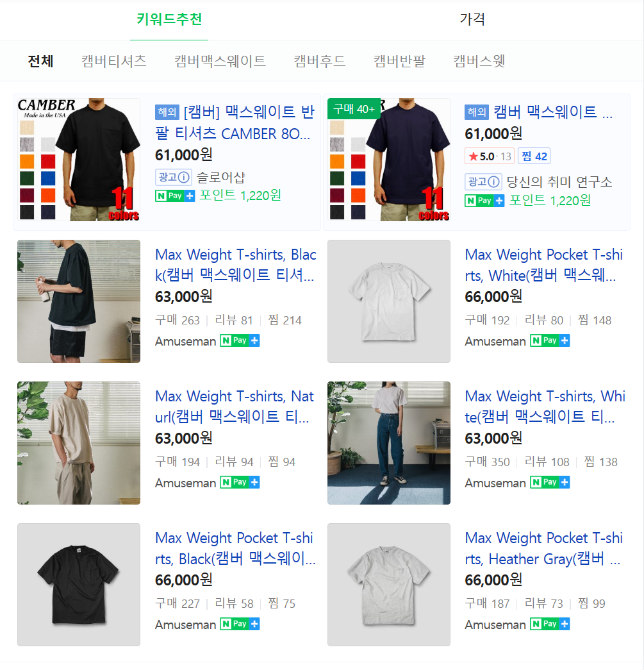The height and width of the screenshot is (670, 644).
Task: Filter by 캠버맥스웨이트 keyword
Action: click(220, 61)
